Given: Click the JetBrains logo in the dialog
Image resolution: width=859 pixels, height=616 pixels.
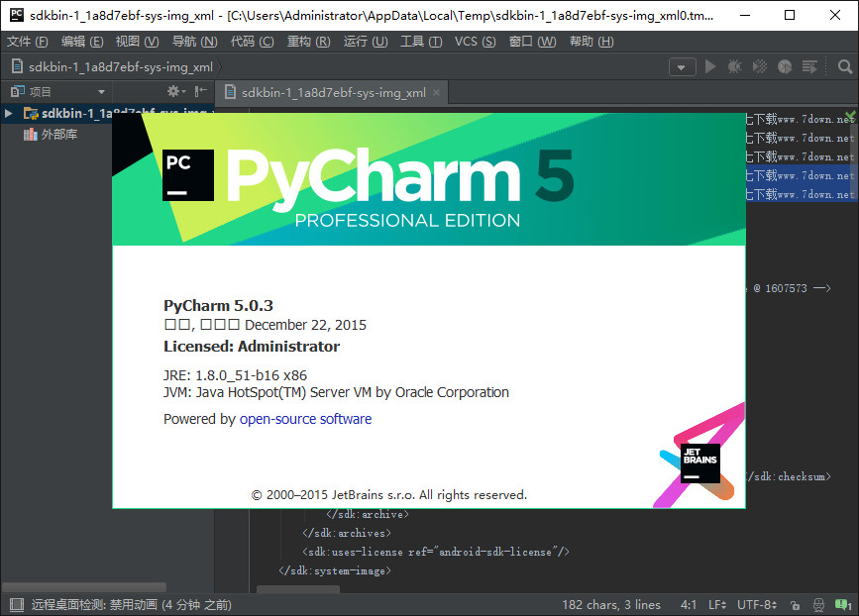Looking at the screenshot, I should pos(698,463).
